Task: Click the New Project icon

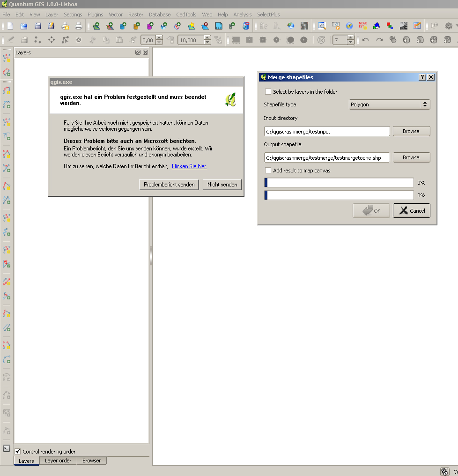Action: tap(10, 26)
